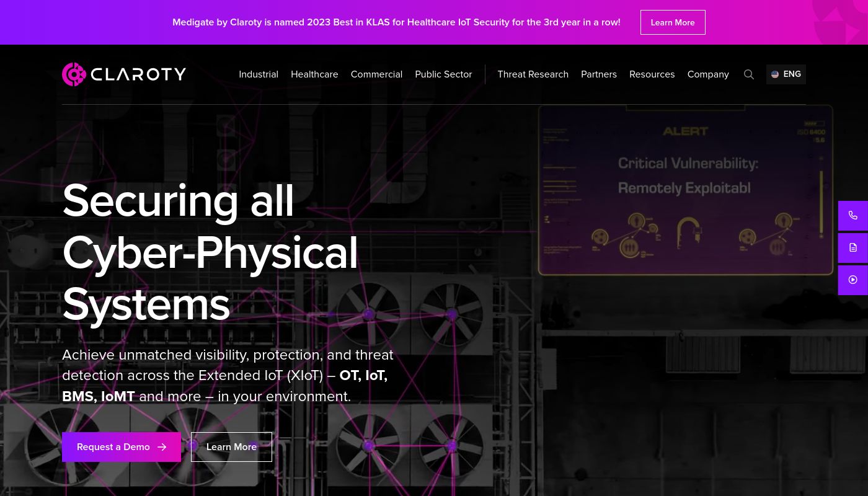This screenshot has width=868, height=496.
Task: Click the document side icon
Action: (x=853, y=248)
